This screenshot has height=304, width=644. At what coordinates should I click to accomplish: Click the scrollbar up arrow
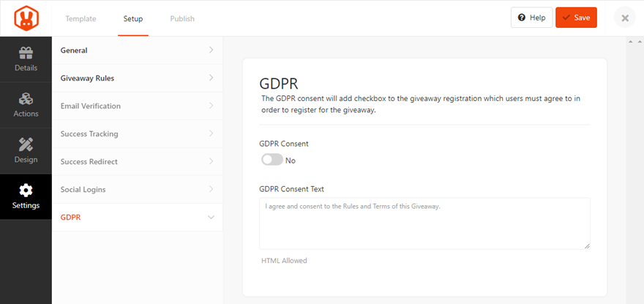pyautogui.click(x=630, y=42)
